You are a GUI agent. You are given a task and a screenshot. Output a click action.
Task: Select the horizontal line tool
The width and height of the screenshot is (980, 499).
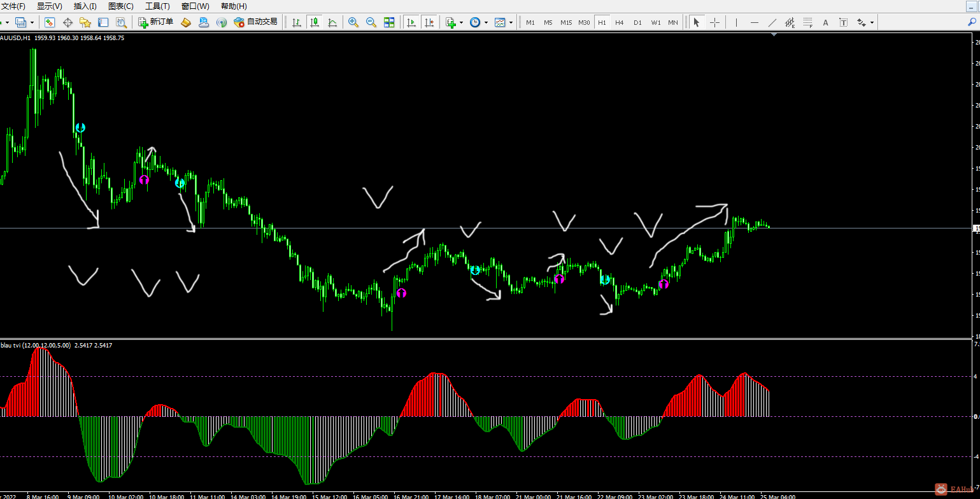[754, 22]
